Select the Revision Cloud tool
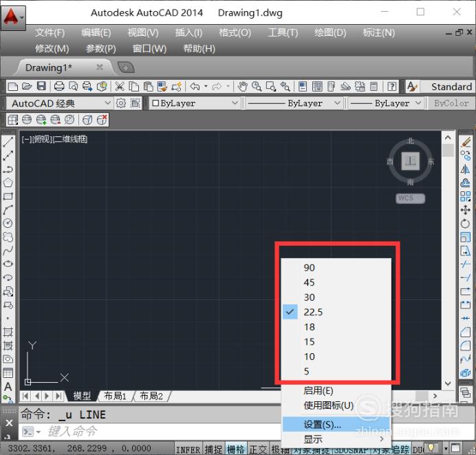 pos(8,237)
